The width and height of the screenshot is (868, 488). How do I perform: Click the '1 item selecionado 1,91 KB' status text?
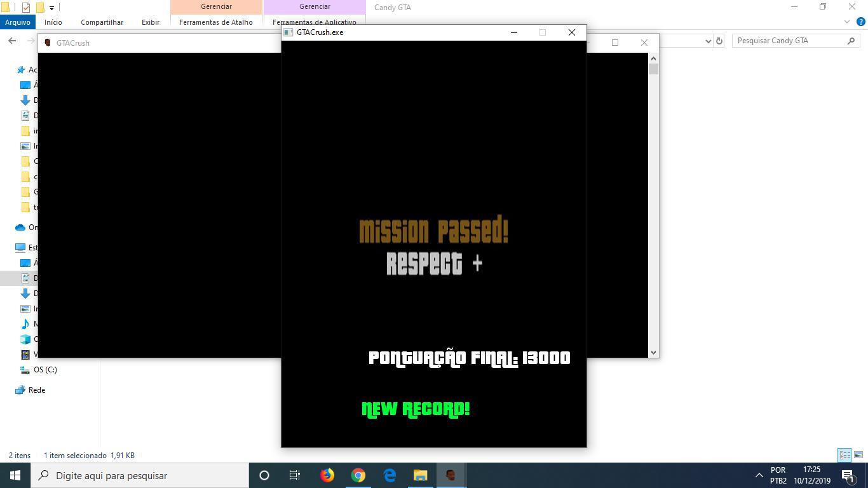89,456
